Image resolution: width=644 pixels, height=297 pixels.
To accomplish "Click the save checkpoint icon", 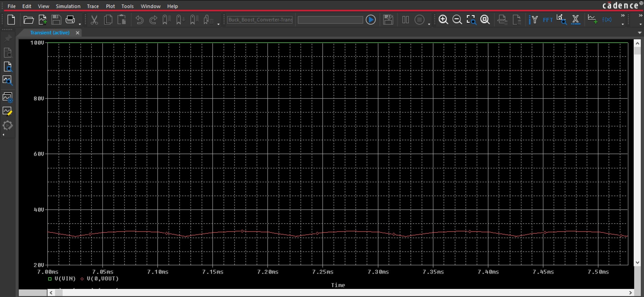I will [388, 20].
